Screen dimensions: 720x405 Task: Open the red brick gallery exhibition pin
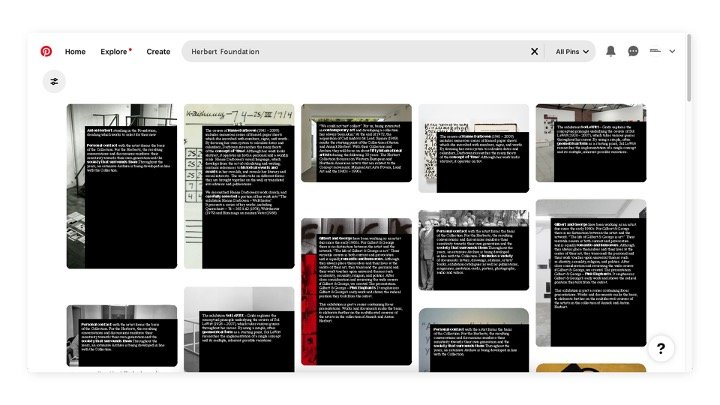pyautogui.click(x=591, y=143)
